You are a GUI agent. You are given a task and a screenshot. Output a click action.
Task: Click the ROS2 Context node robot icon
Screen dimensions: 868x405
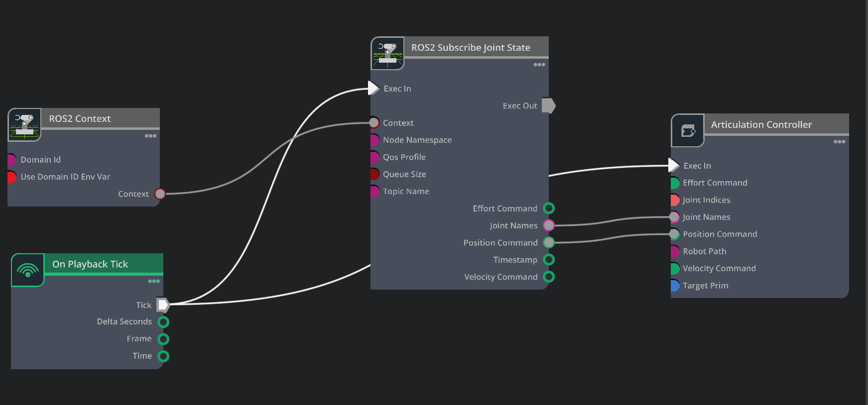(24, 125)
